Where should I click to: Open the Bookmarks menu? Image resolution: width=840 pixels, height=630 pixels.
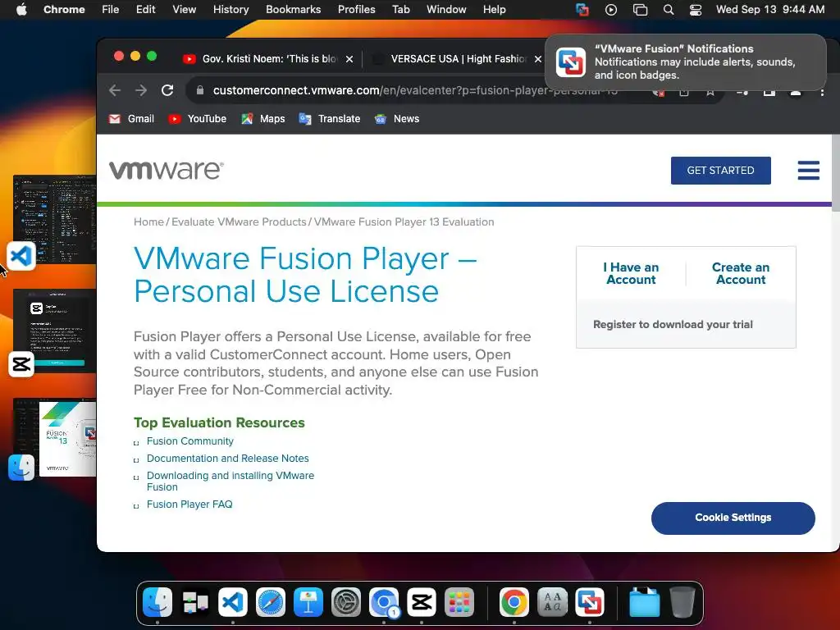(x=293, y=10)
